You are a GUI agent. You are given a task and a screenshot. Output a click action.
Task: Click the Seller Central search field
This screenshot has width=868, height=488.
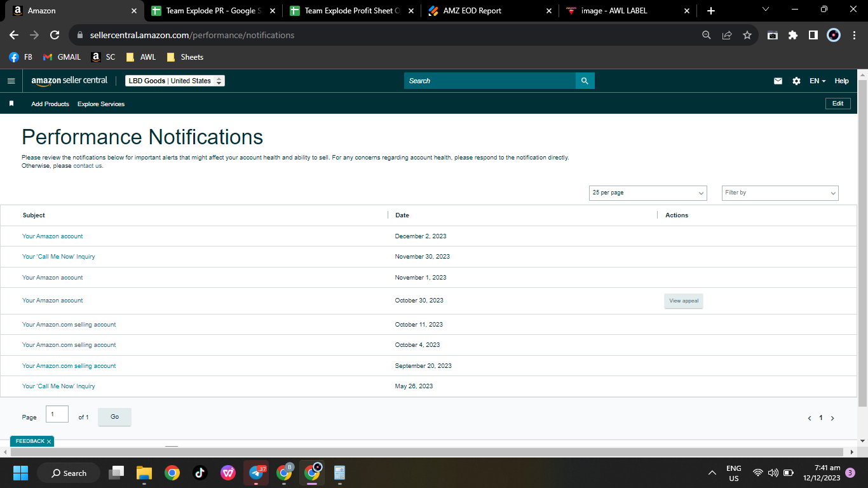click(490, 81)
